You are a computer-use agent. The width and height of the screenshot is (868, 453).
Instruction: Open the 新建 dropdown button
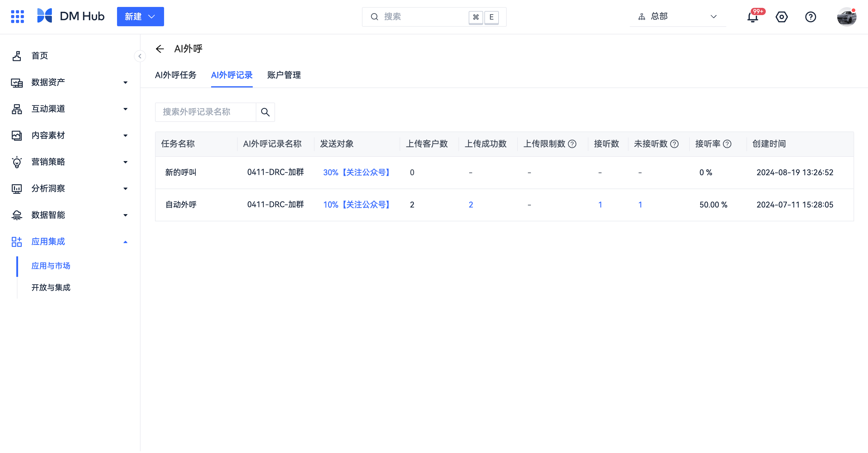coord(140,17)
